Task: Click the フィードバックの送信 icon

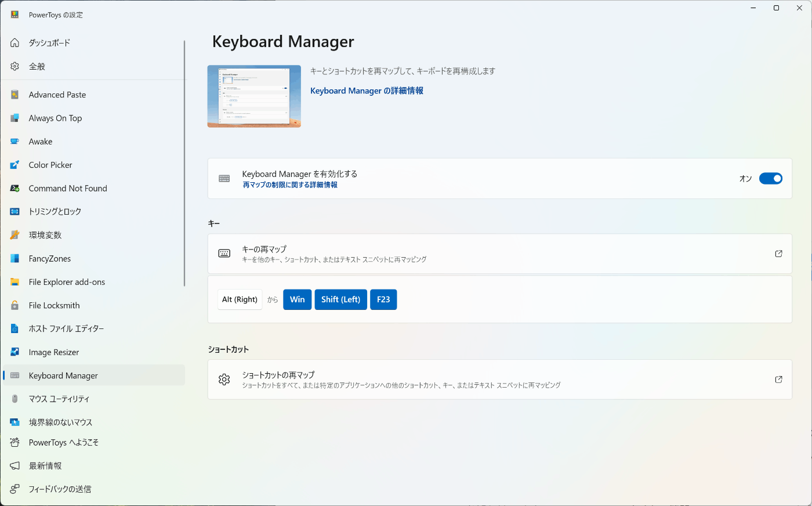Action: (x=15, y=489)
